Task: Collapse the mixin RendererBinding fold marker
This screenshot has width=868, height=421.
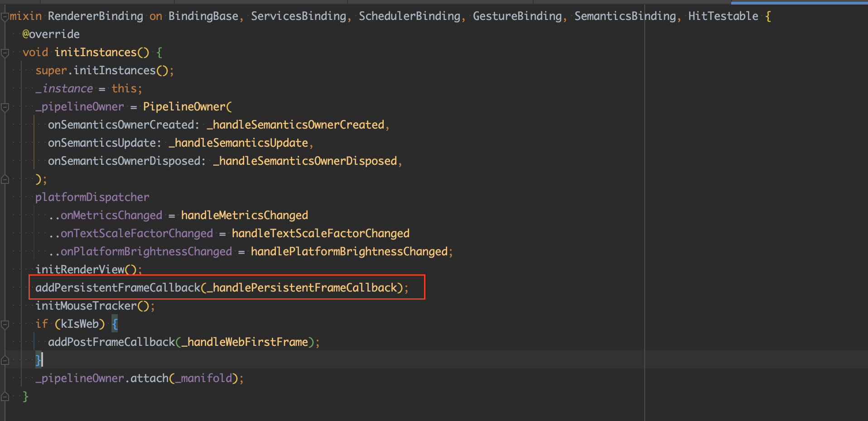Action: coord(5,17)
